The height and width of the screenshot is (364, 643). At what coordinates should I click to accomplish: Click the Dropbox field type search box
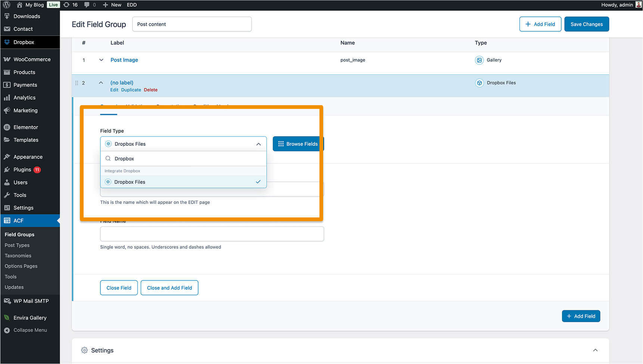click(x=183, y=159)
